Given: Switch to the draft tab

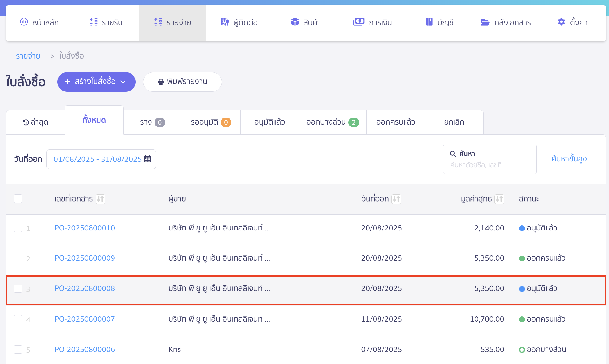Looking at the screenshot, I should click(x=152, y=122).
